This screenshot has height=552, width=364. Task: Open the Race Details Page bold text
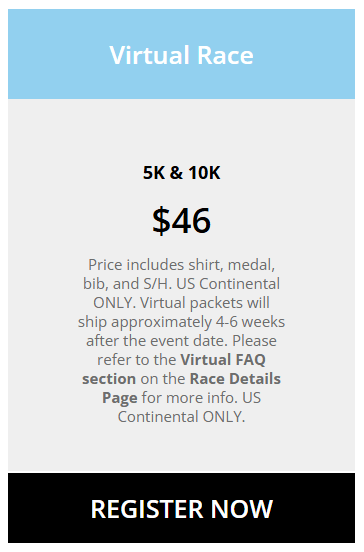click(192, 388)
